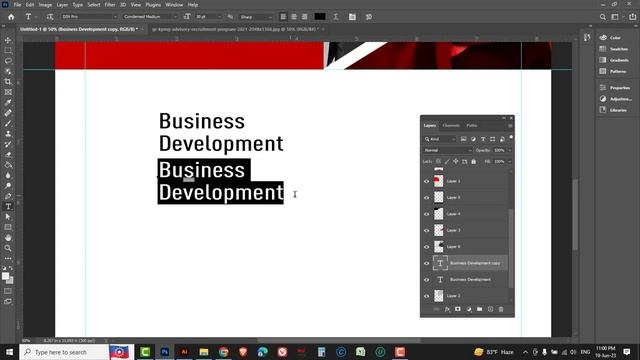Hide Layer 2 visibility eye
The width and height of the screenshot is (640, 360).
tap(427, 296)
